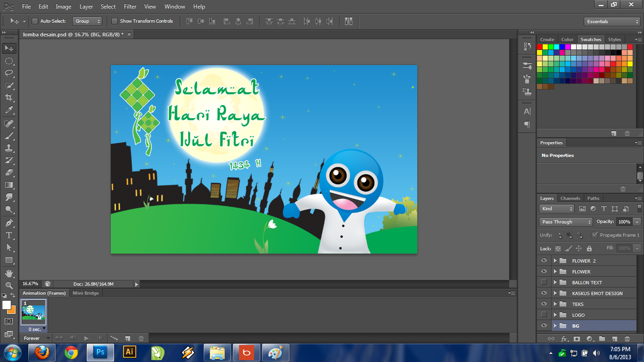Select the Eraser tool

pos(9,173)
